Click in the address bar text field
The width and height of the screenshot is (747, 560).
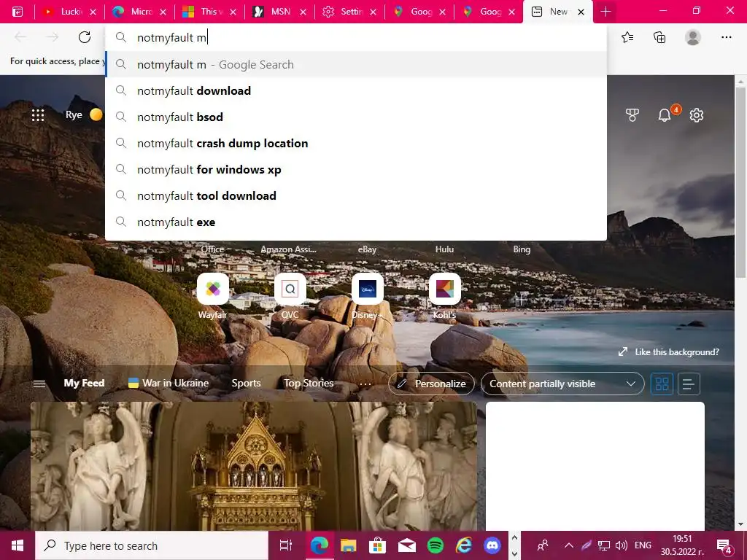point(356,37)
